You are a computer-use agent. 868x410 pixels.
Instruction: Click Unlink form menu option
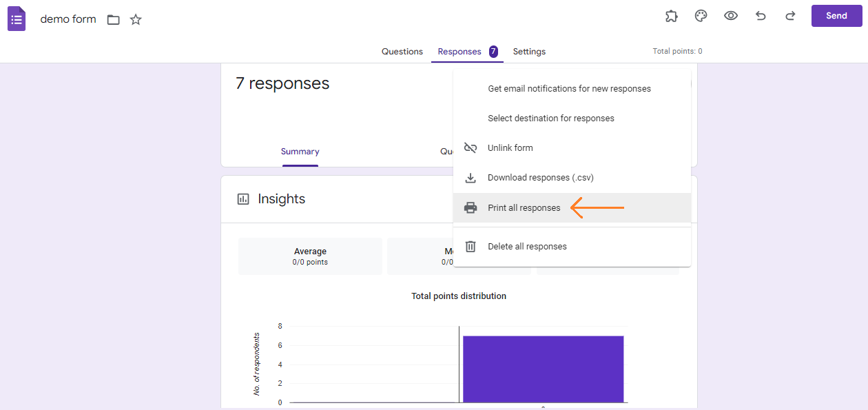point(510,148)
